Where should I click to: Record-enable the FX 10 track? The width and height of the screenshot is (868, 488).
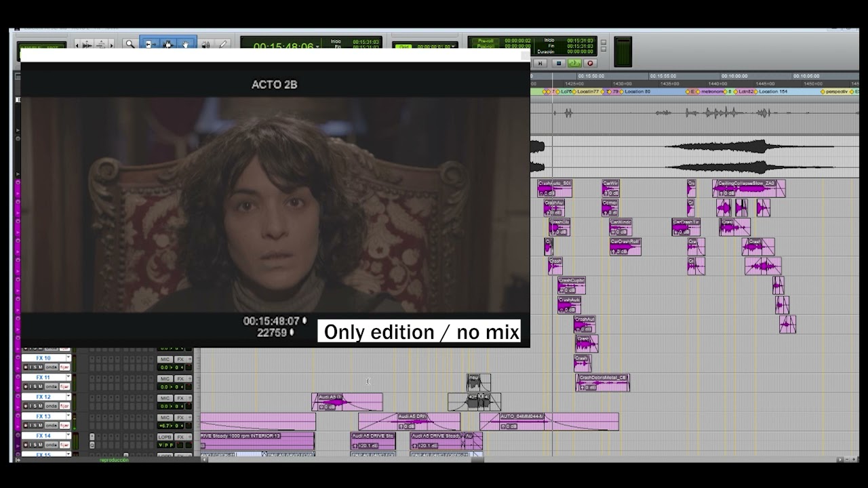pyautogui.click(x=26, y=367)
